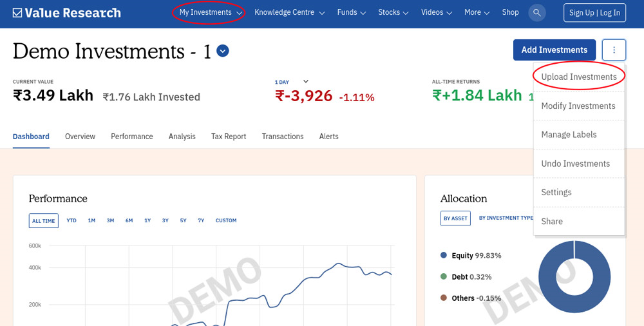Open the Funds navigation menu

(x=351, y=12)
